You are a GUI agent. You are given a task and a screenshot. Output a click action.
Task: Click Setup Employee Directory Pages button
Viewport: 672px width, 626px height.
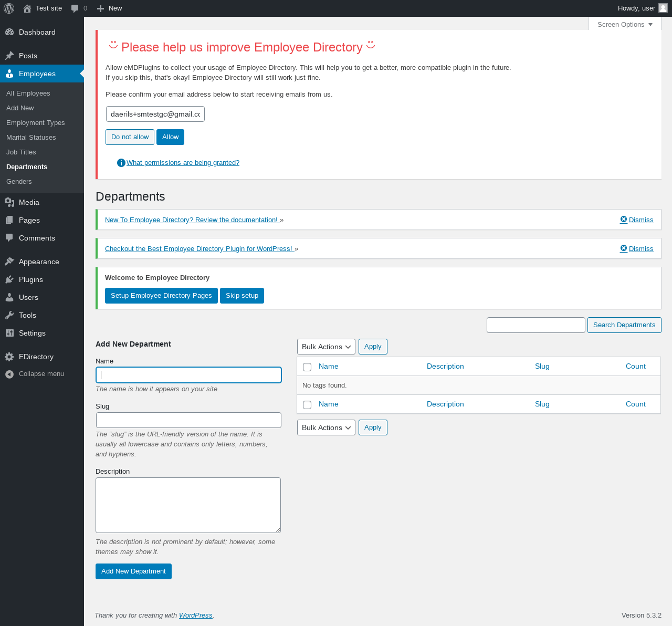click(161, 296)
